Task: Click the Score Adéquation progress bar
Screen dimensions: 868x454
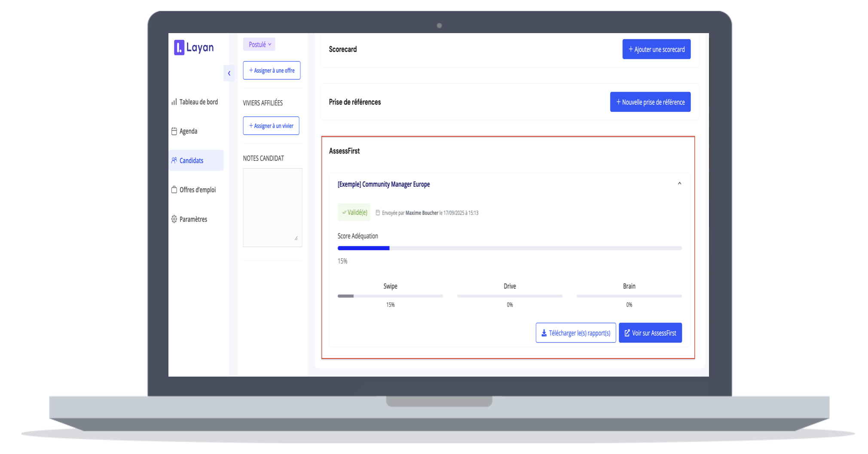Action: pos(510,248)
